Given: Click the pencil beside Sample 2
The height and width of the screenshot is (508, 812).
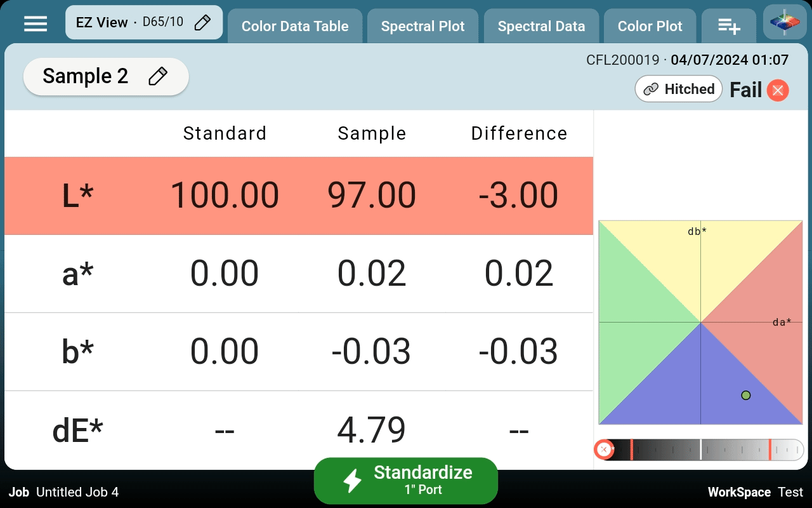Looking at the screenshot, I should click(157, 77).
